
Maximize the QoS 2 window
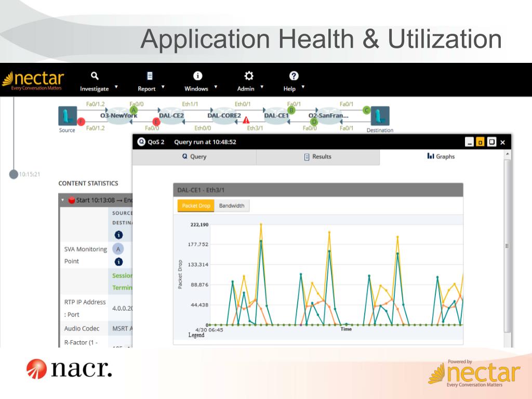pyautogui.click(x=491, y=142)
